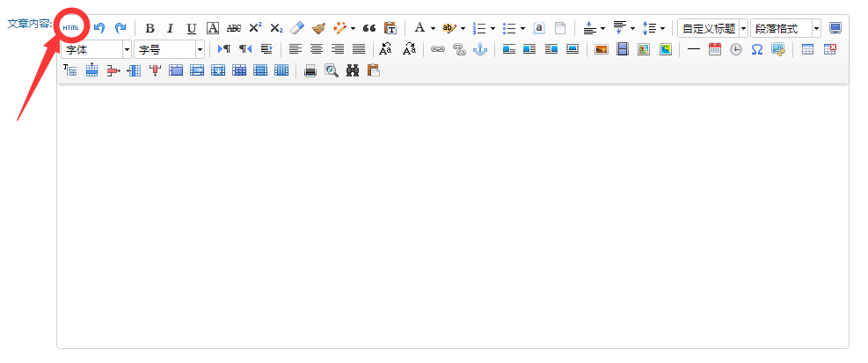The width and height of the screenshot is (868, 363).
Task: Click the anchor icon
Action: pyautogui.click(x=479, y=49)
